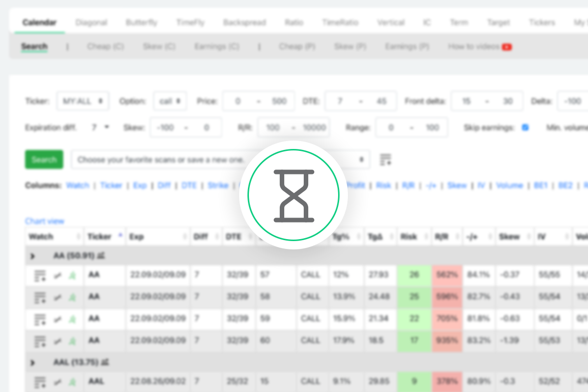Open the Expiration diff. dropdown
The image size is (588, 392).
pos(100,127)
